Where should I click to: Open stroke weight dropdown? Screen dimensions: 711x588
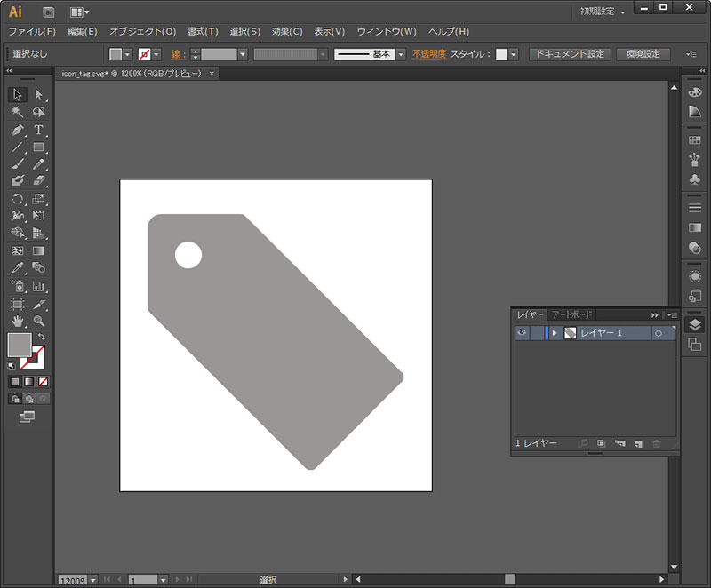pos(243,54)
